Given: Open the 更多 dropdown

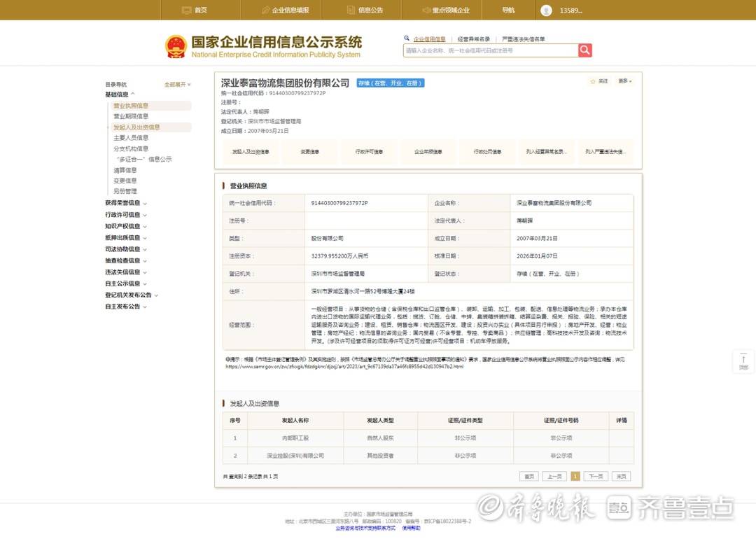Looking at the screenshot, I should click(x=625, y=81).
